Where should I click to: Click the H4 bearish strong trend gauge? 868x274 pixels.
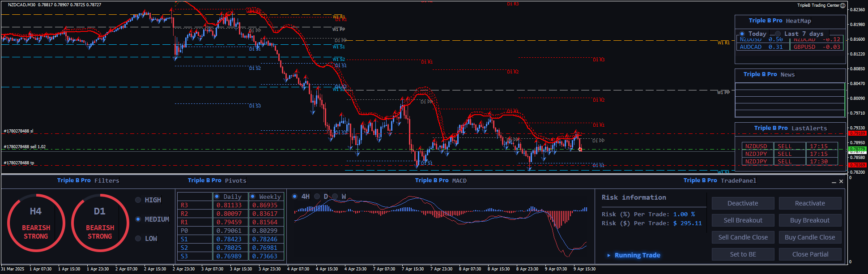[x=36, y=223]
